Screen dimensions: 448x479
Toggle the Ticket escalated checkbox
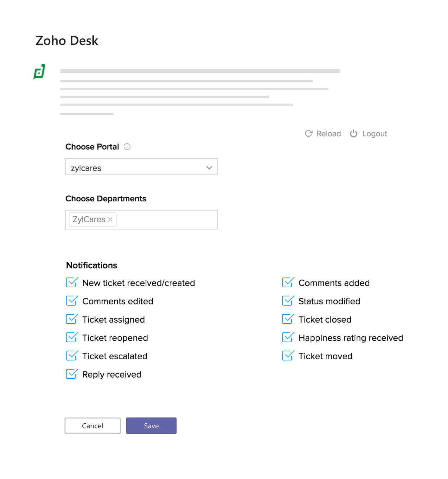(72, 356)
